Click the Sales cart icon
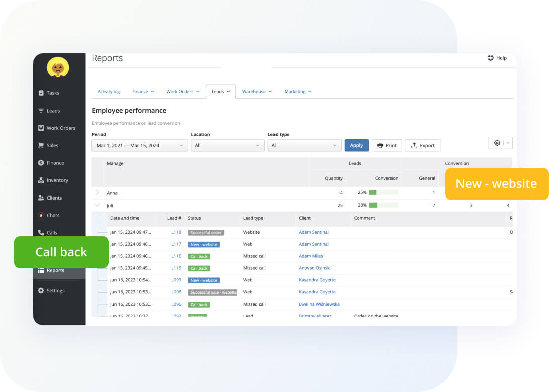The width and height of the screenshot is (551, 392). pyautogui.click(x=41, y=146)
